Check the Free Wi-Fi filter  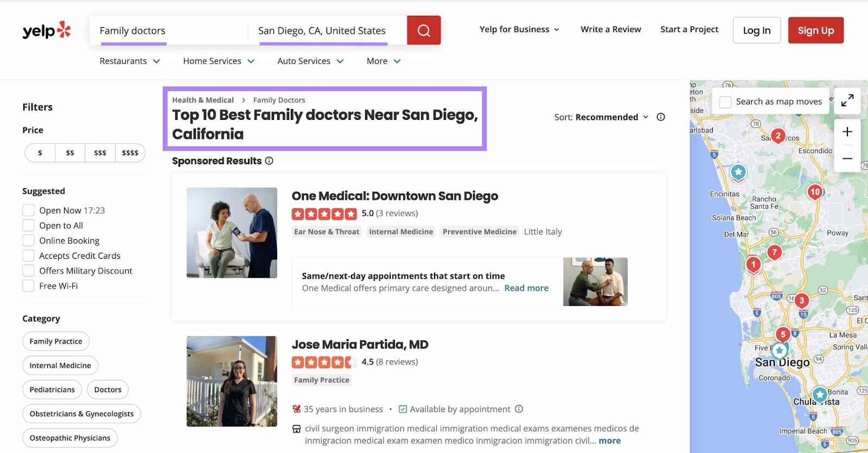[28, 286]
